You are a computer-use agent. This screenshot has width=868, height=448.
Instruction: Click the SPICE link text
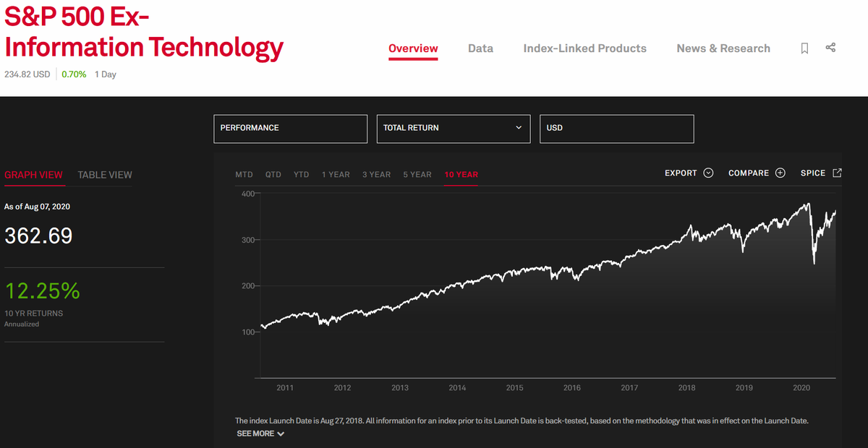coord(813,173)
